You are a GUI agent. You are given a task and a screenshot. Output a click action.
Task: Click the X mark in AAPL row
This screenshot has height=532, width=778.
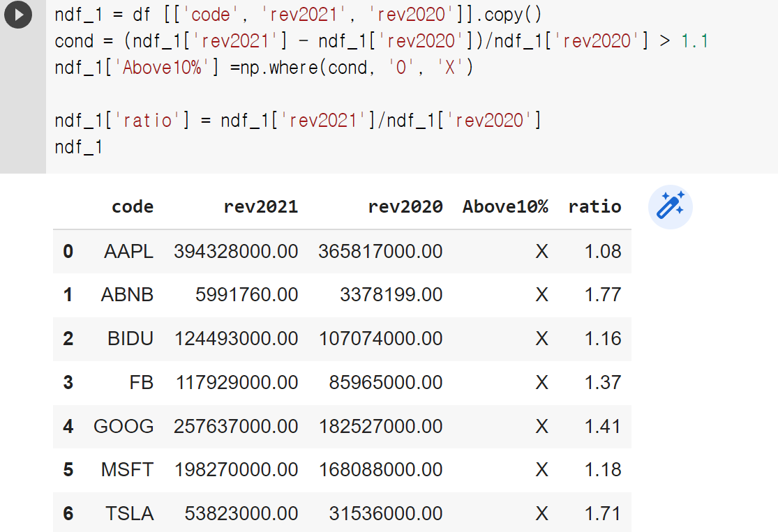pos(542,252)
